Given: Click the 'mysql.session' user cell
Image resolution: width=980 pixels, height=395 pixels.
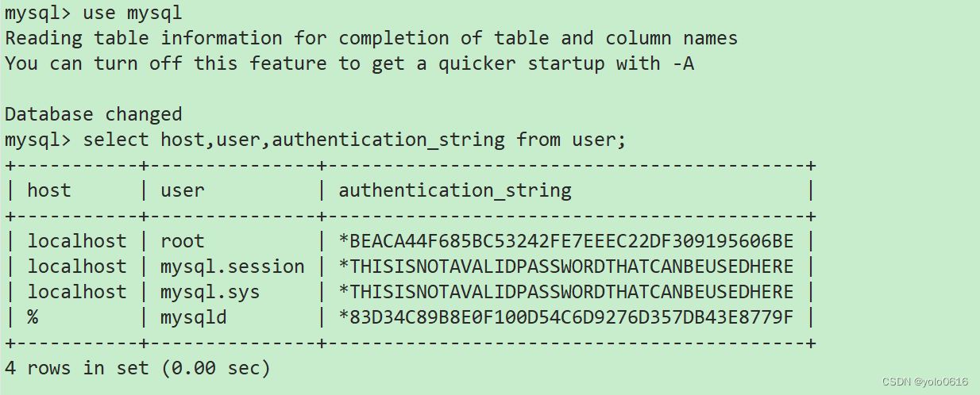Looking at the screenshot, I should (232, 267).
